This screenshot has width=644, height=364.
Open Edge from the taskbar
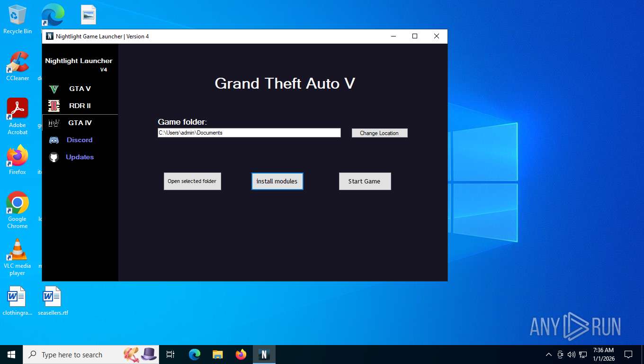coord(195,355)
